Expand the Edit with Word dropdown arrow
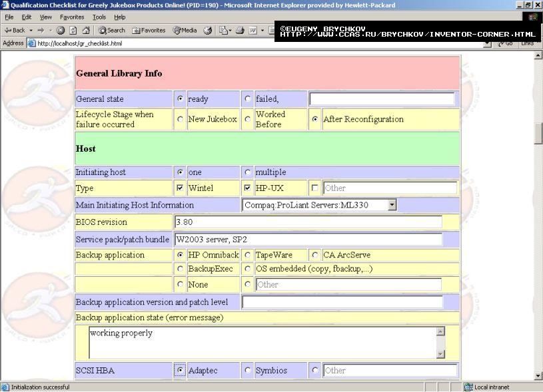This screenshot has height=392, width=543. [262, 31]
